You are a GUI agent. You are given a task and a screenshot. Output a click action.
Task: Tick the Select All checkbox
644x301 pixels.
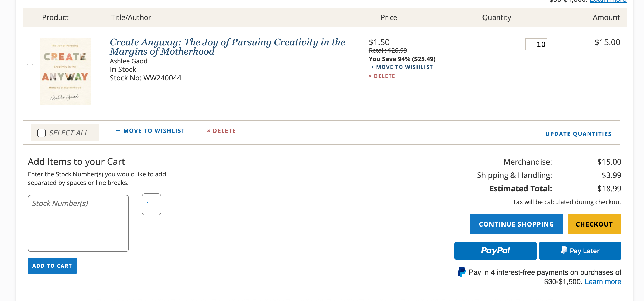[42, 133]
